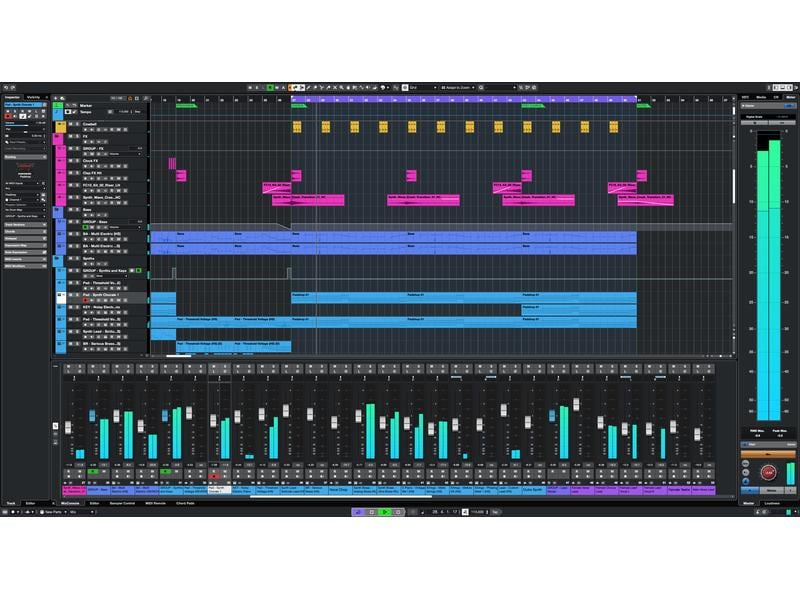Viewport: 800px width, 600px height.
Task: Open the Chord Pads tab in the lower zone
Action: 185,504
